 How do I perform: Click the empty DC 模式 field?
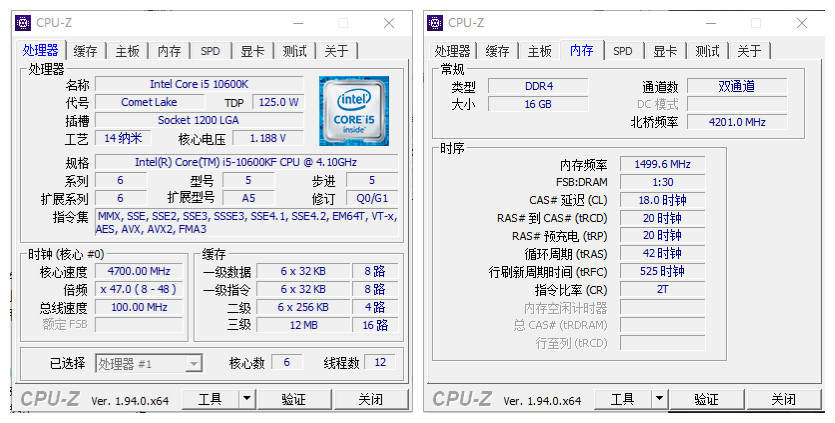pyautogui.click(x=737, y=104)
